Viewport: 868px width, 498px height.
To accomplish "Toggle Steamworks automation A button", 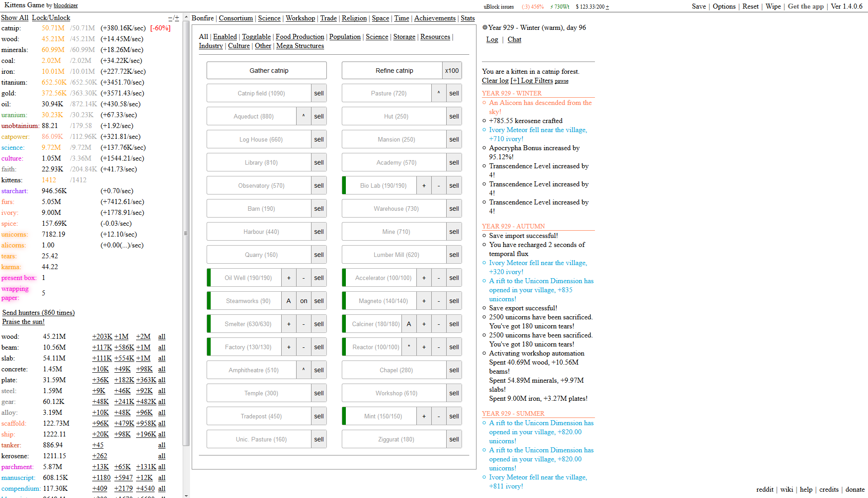I will tap(288, 301).
